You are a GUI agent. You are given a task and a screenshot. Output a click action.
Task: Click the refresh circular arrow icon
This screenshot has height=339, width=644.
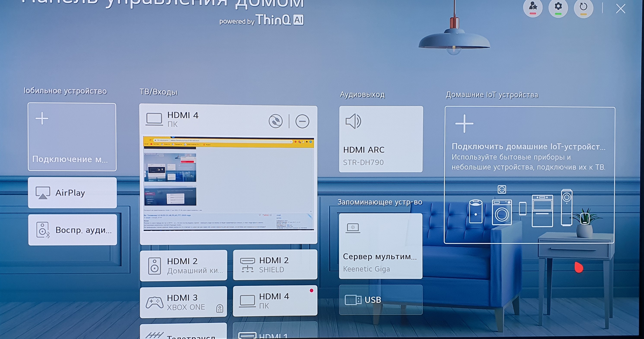point(583,7)
